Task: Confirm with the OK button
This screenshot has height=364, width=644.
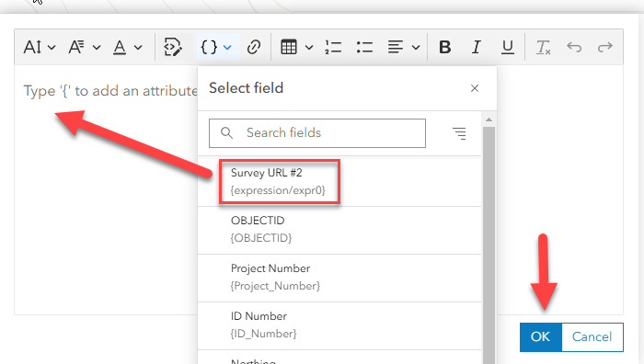Action: tap(541, 337)
